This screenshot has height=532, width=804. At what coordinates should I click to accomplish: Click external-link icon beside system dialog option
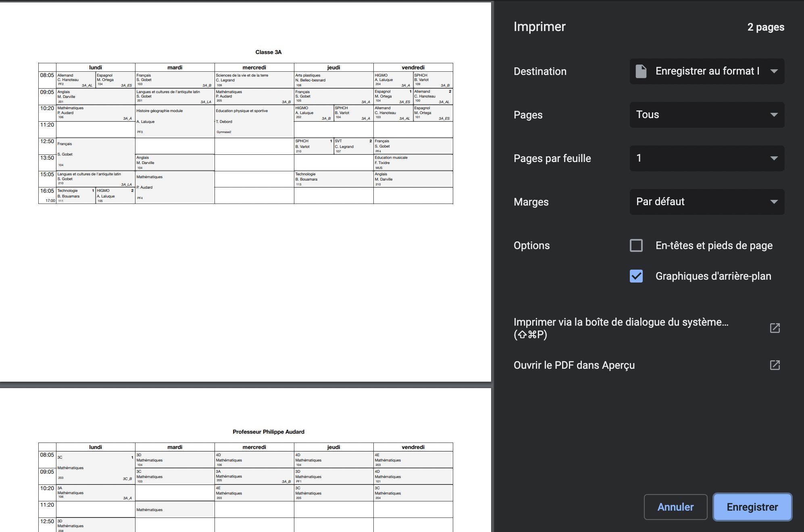pyautogui.click(x=775, y=328)
